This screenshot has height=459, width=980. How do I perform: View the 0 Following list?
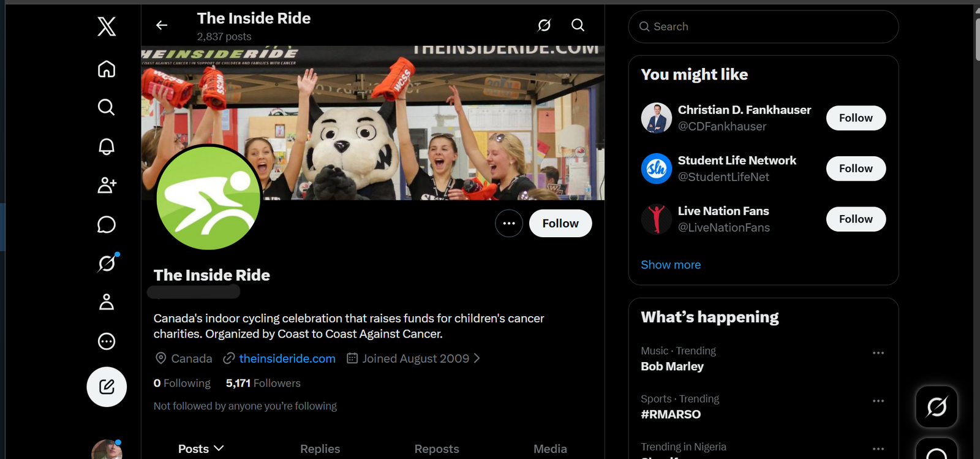click(182, 383)
